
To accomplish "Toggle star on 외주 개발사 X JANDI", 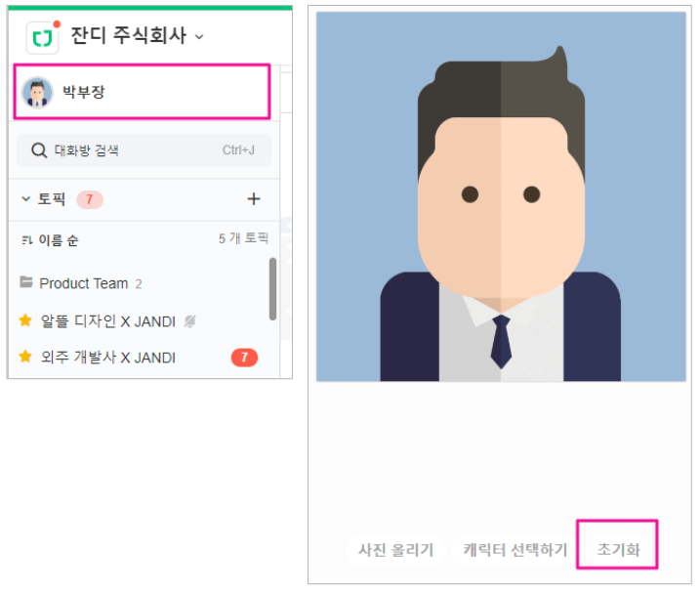I will pos(26,358).
